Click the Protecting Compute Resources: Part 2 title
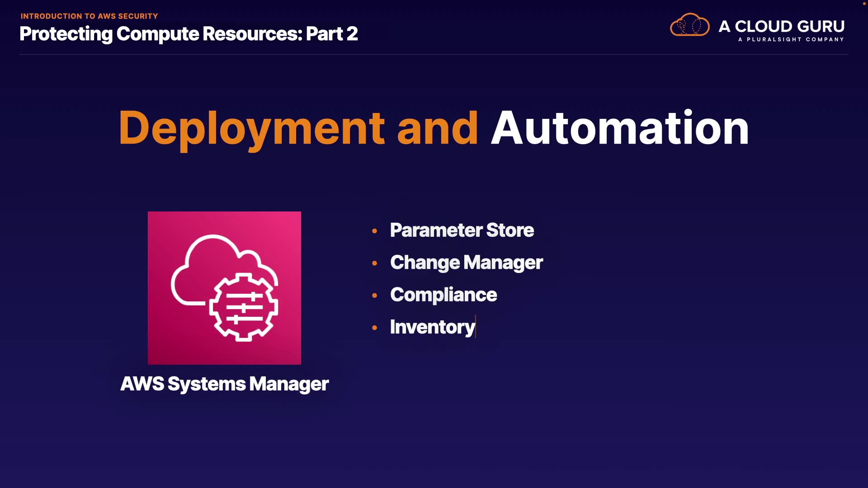 coord(189,34)
